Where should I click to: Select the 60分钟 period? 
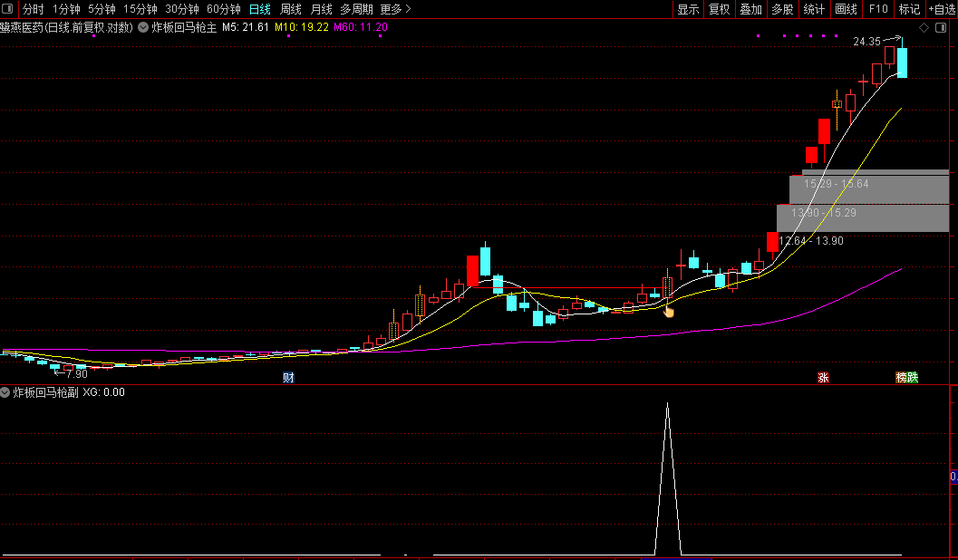(224, 9)
